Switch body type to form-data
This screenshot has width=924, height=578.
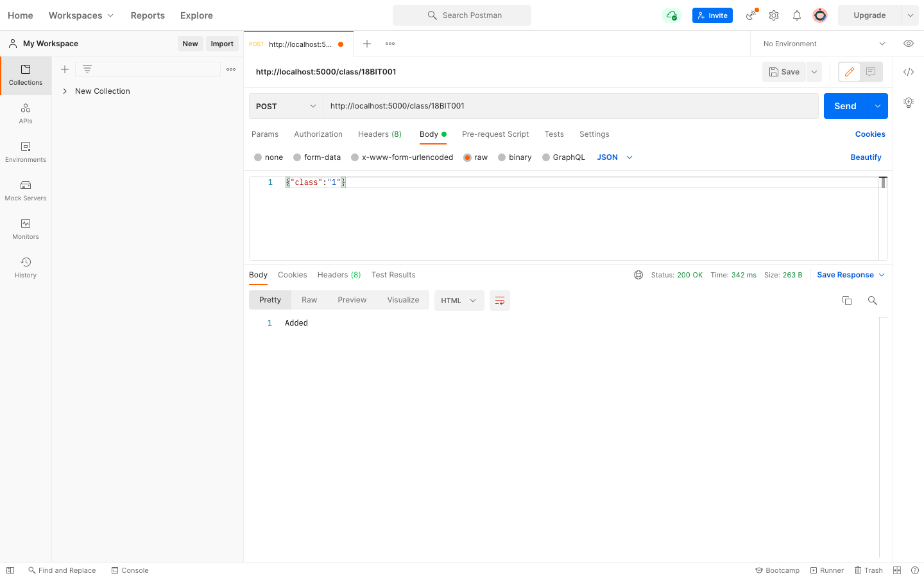click(317, 157)
